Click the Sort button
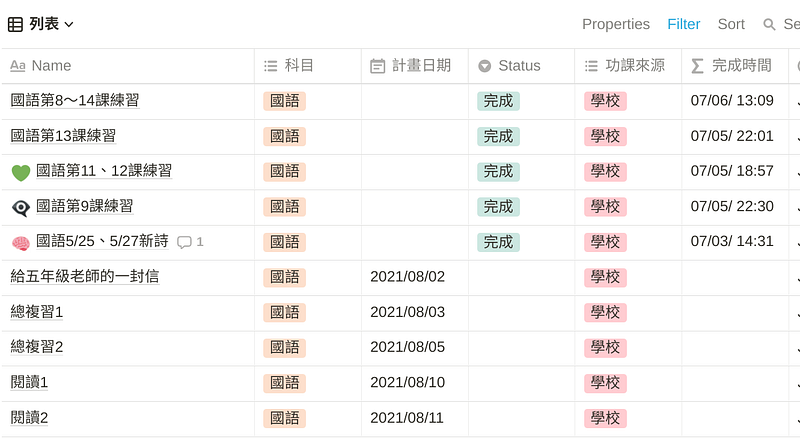 (x=731, y=24)
